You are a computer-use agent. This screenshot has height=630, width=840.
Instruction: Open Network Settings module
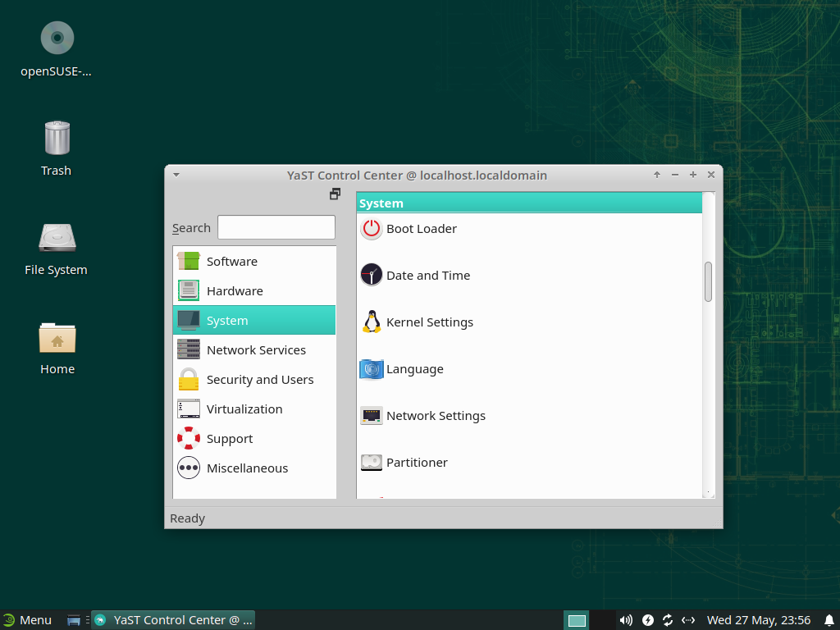435,416
